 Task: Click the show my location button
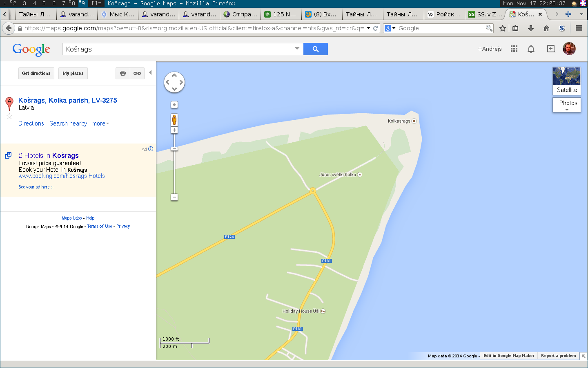(x=174, y=105)
